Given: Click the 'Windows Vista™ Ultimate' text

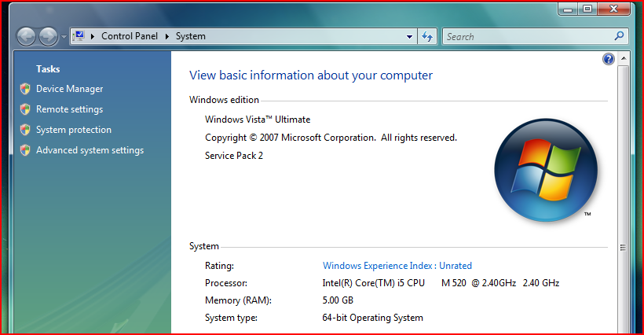Looking at the screenshot, I should point(258,120).
